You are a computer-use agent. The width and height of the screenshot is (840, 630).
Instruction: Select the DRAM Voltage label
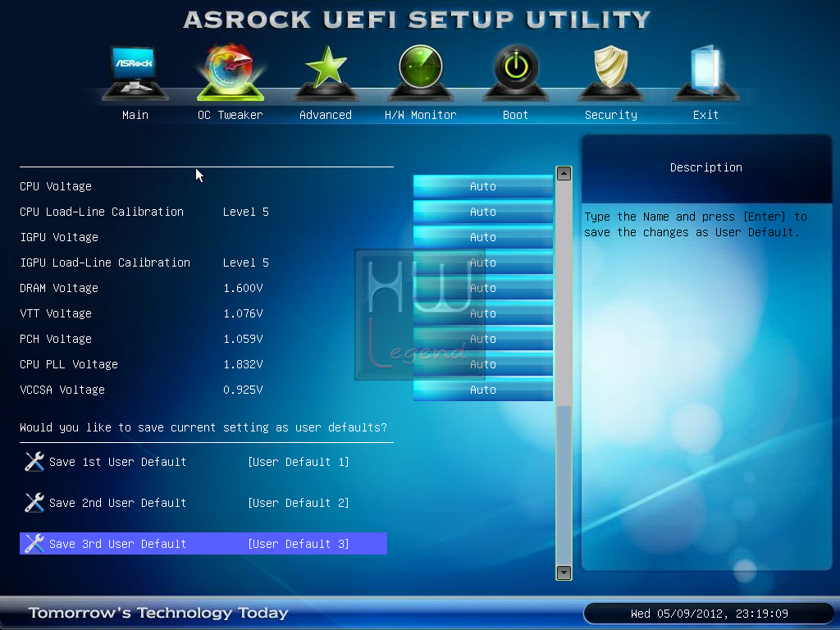(x=59, y=288)
